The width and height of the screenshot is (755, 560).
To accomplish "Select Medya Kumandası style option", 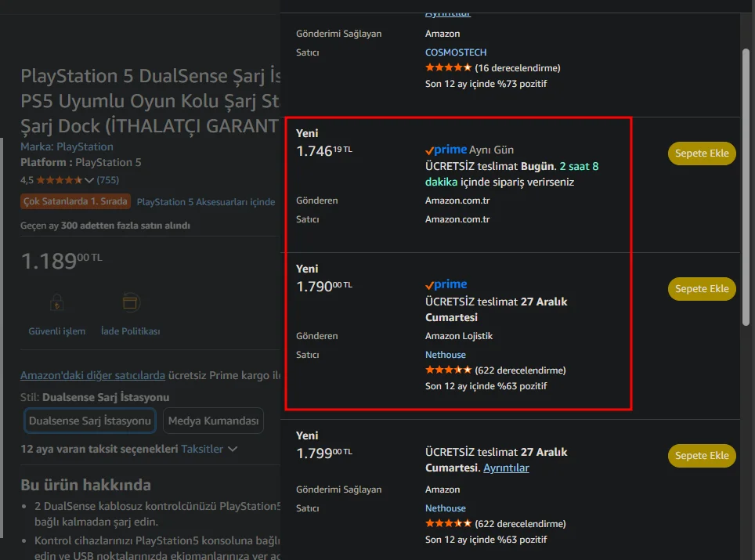I will 213,421.
